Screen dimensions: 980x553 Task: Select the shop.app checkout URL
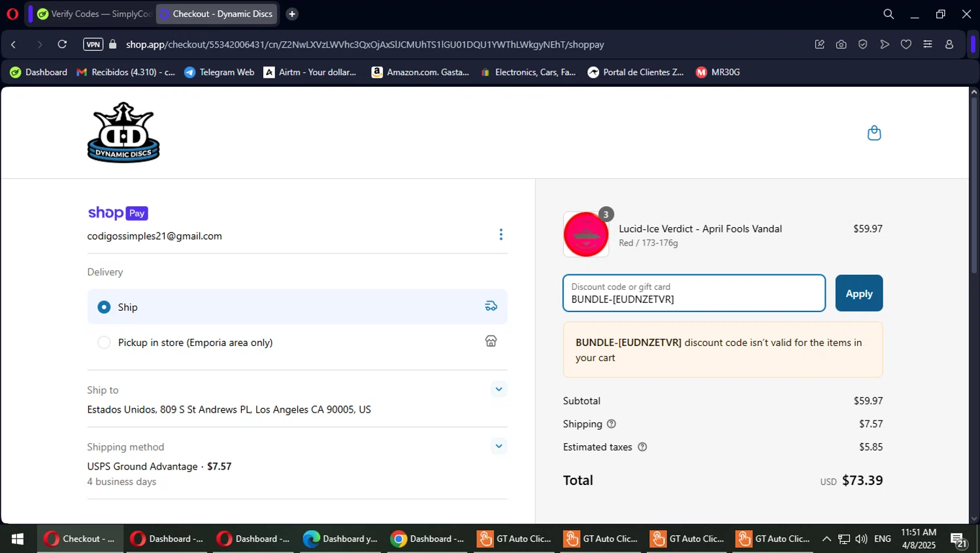(x=365, y=44)
